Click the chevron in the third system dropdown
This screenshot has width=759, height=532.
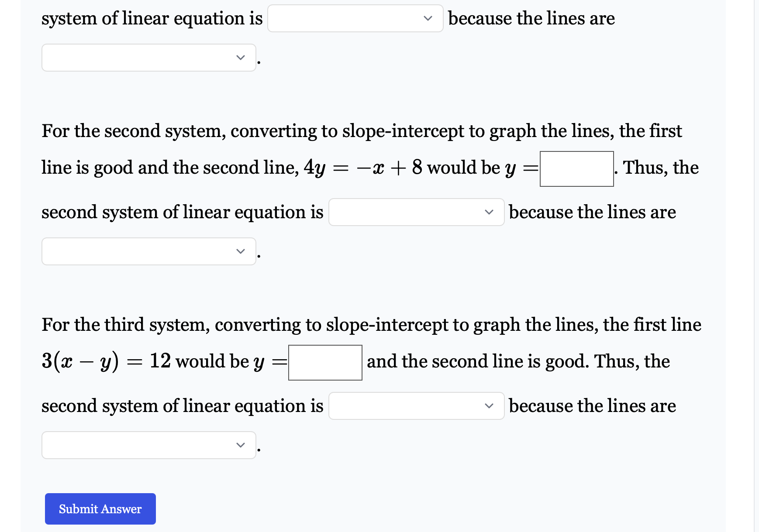[489, 406]
